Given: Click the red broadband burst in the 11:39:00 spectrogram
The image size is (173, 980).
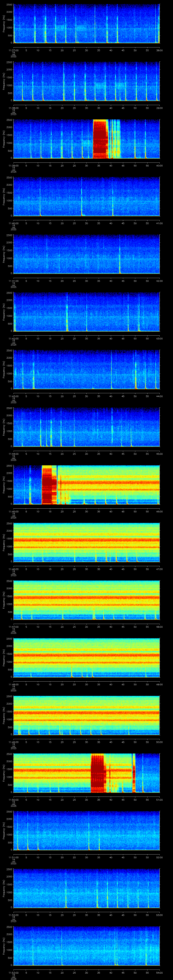Looking at the screenshot, I should point(100,139).
